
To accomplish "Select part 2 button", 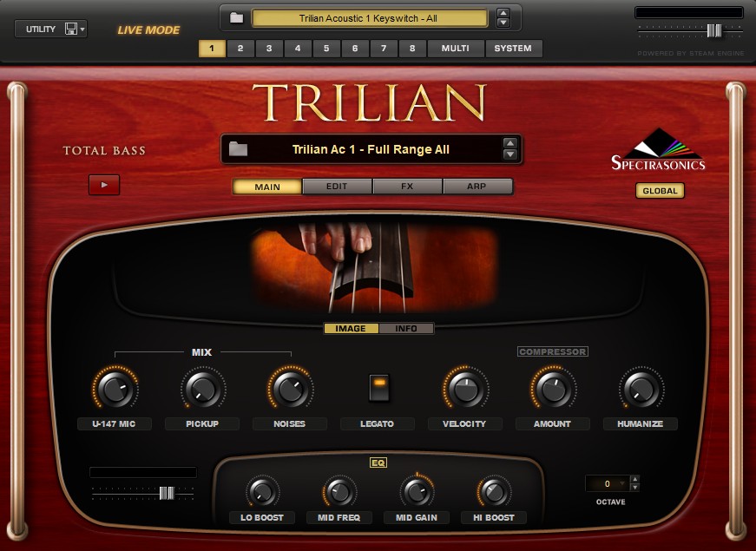I will pos(240,49).
